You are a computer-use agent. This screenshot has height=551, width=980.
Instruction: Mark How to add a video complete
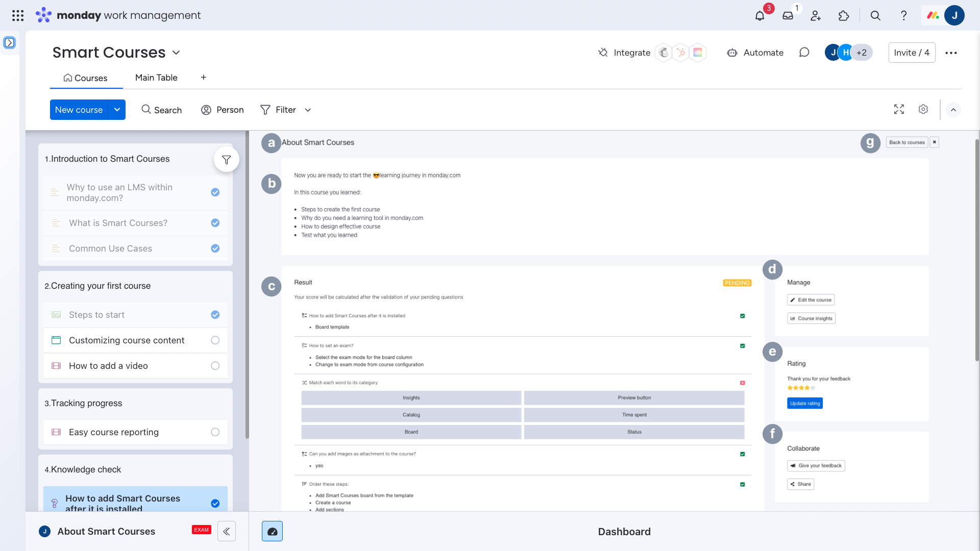[215, 366]
